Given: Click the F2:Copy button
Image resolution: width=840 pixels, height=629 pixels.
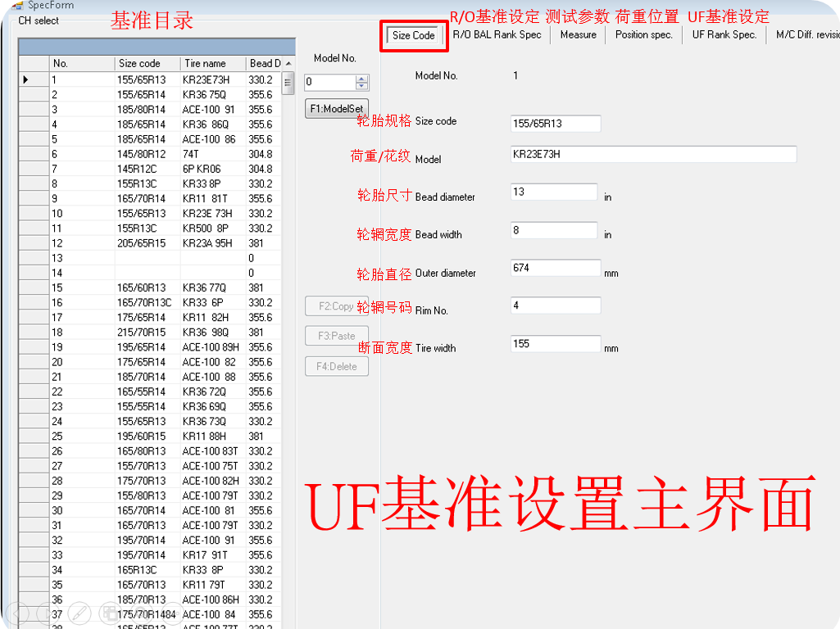Looking at the screenshot, I should click(336, 306).
